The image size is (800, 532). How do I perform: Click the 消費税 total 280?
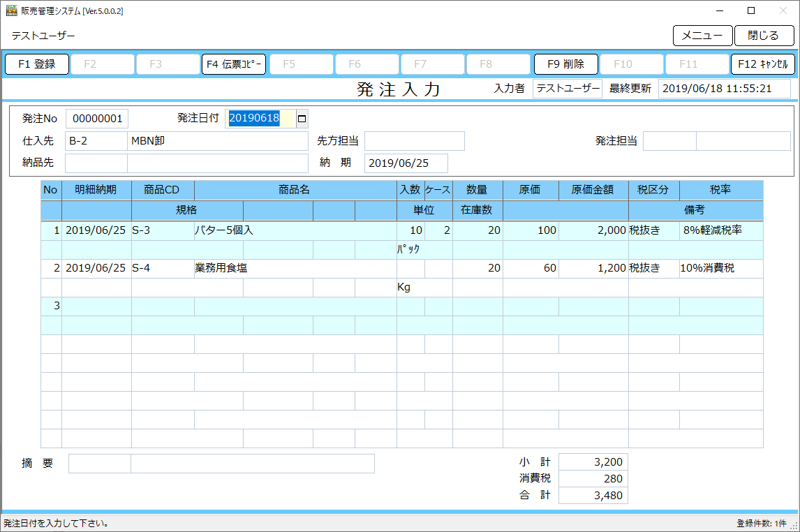coord(593,479)
